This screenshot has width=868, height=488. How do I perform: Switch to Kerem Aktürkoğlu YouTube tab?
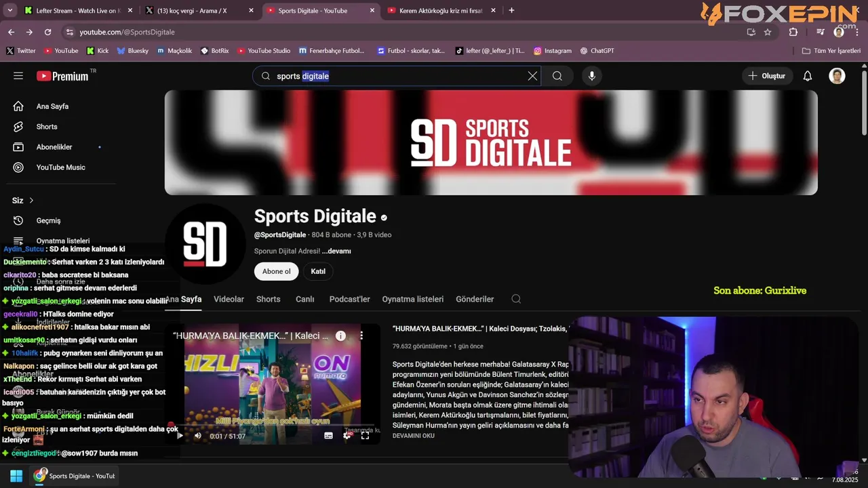point(441,11)
